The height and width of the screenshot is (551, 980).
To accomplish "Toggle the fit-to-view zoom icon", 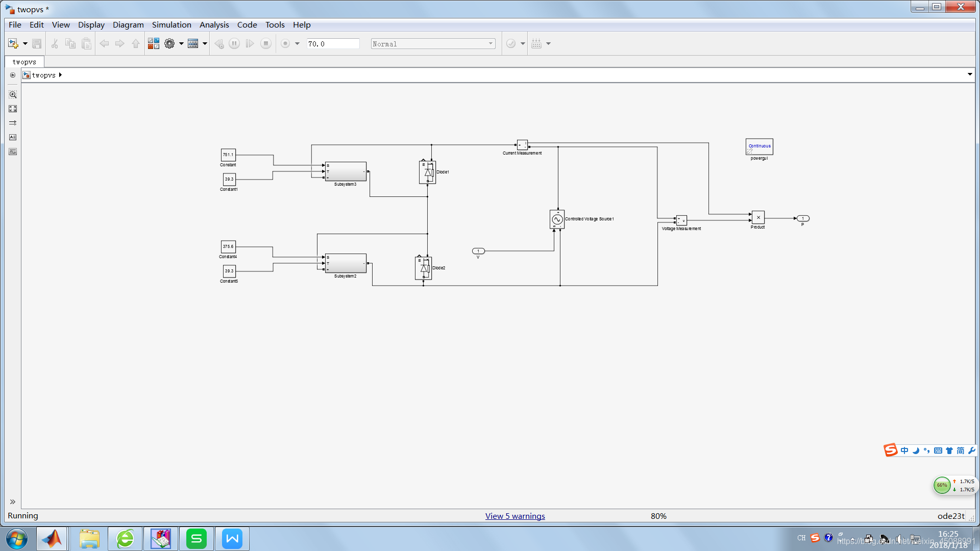I will (x=12, y=108).
